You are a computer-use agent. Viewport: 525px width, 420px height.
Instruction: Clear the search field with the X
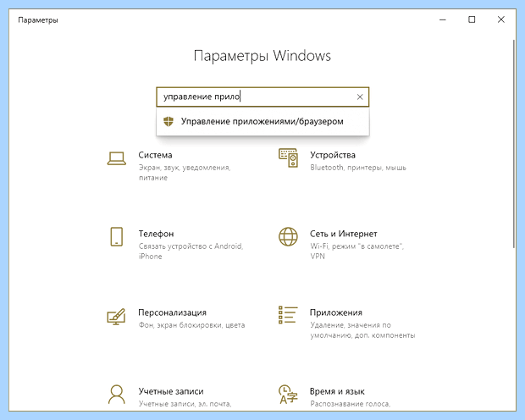tap(360, 97)
